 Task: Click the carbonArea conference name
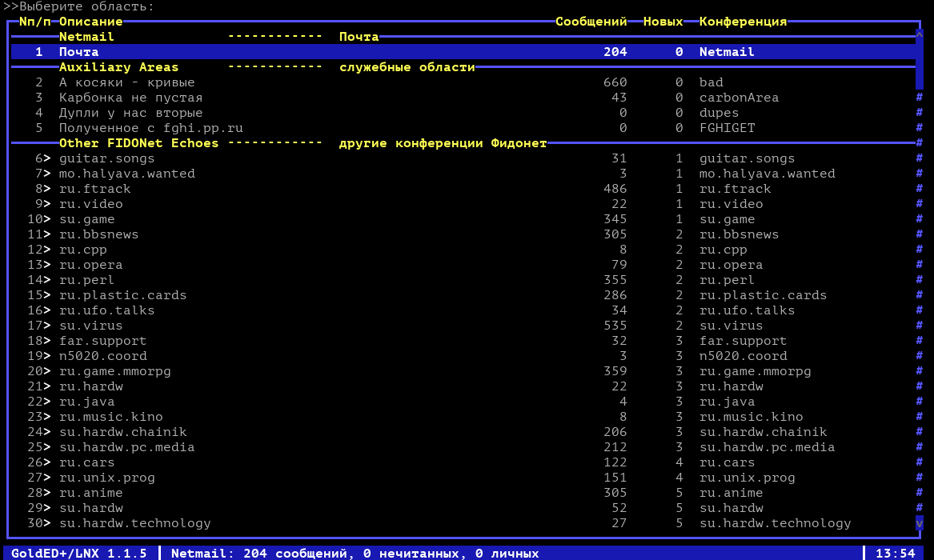coord(739,98)
